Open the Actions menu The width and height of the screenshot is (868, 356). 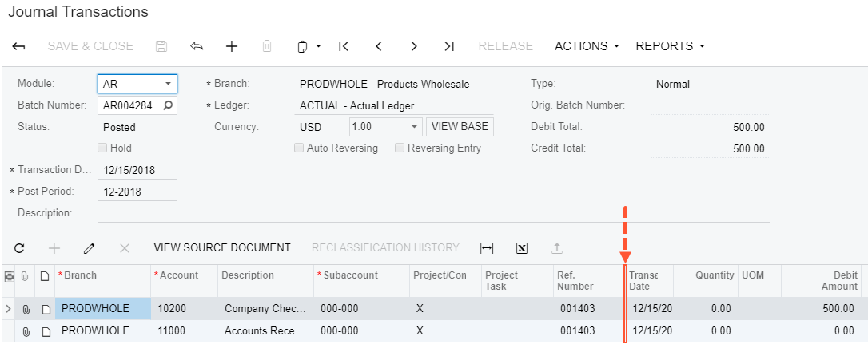click(587, 46)
